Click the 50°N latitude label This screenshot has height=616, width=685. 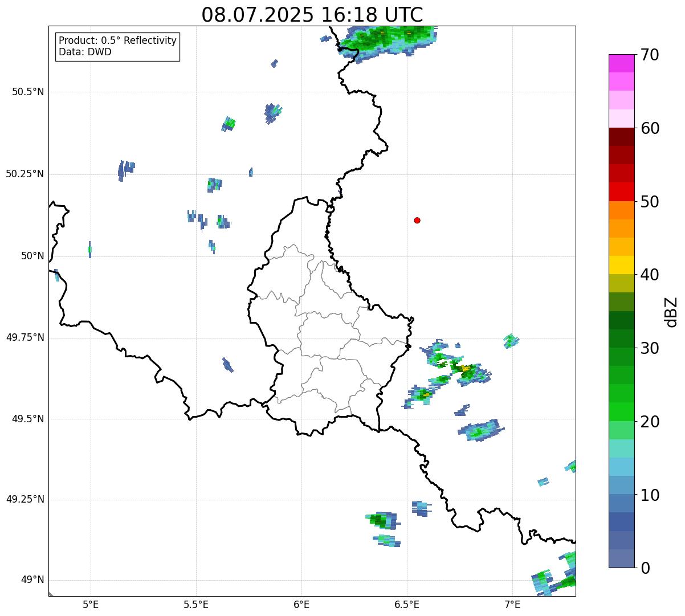[x=32, y=256]
